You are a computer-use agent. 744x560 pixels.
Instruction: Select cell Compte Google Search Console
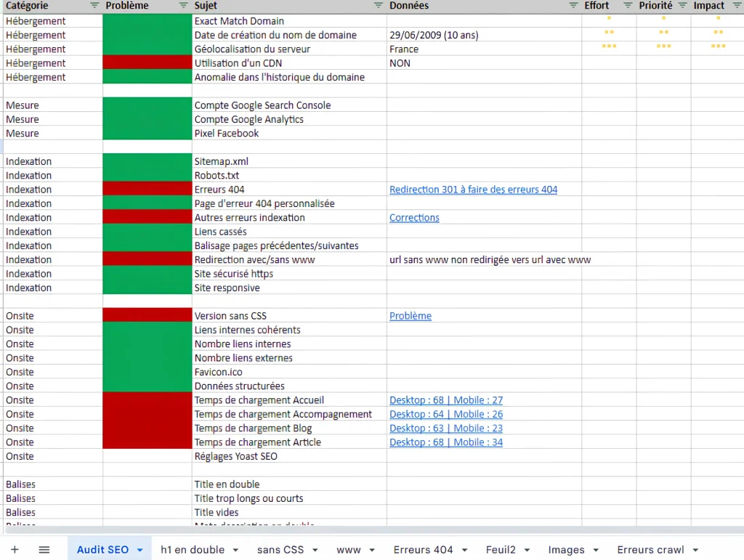pos(289,105)
